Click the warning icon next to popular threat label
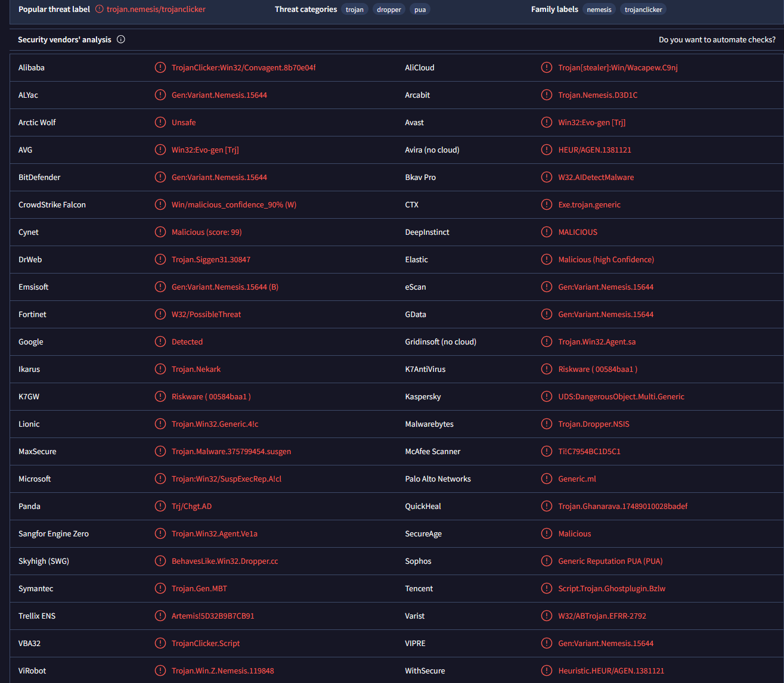The width and height of the screenshot is (784, 683). (x=100, y=9)
